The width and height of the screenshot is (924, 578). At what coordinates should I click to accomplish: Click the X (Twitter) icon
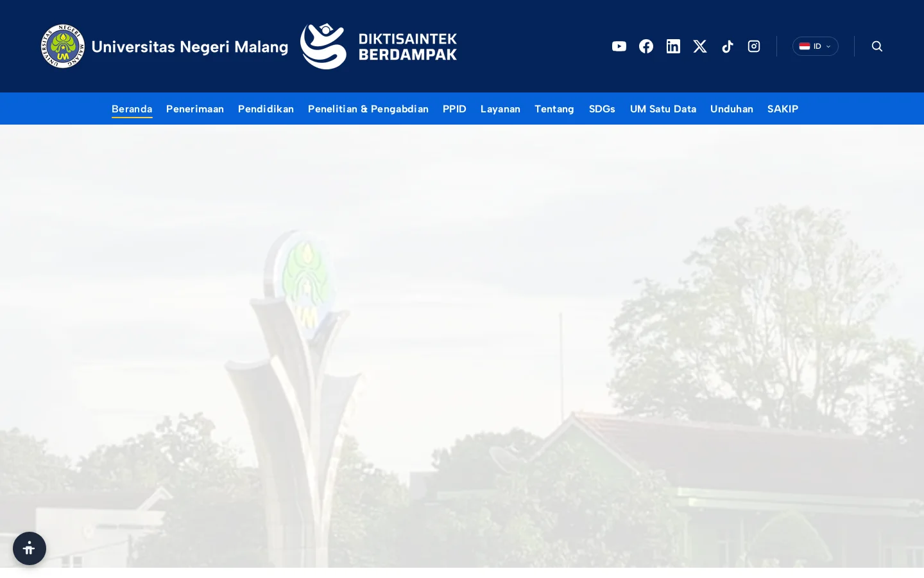pyautogui.click(x=700, y=46)
